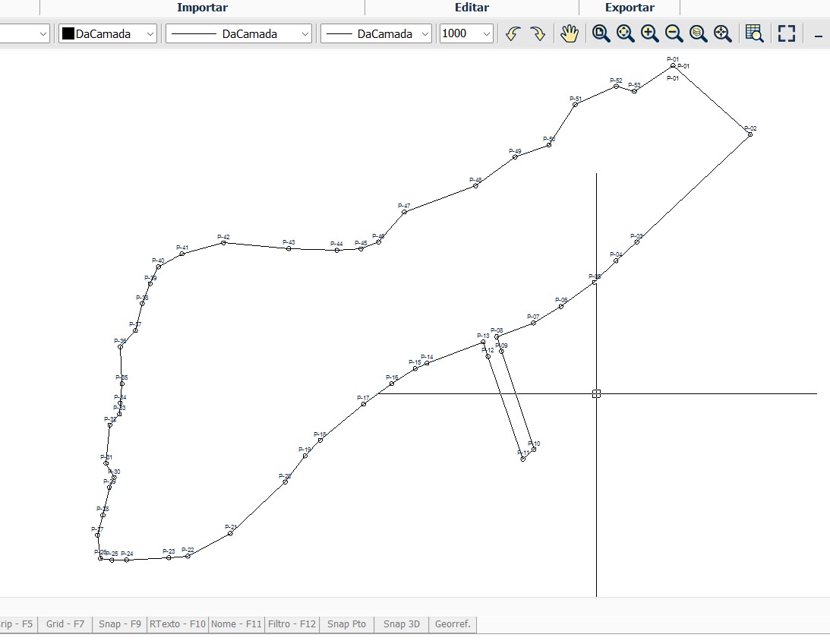Click the Georref button
Screen dimensions: 830x644
coord(453,623)
